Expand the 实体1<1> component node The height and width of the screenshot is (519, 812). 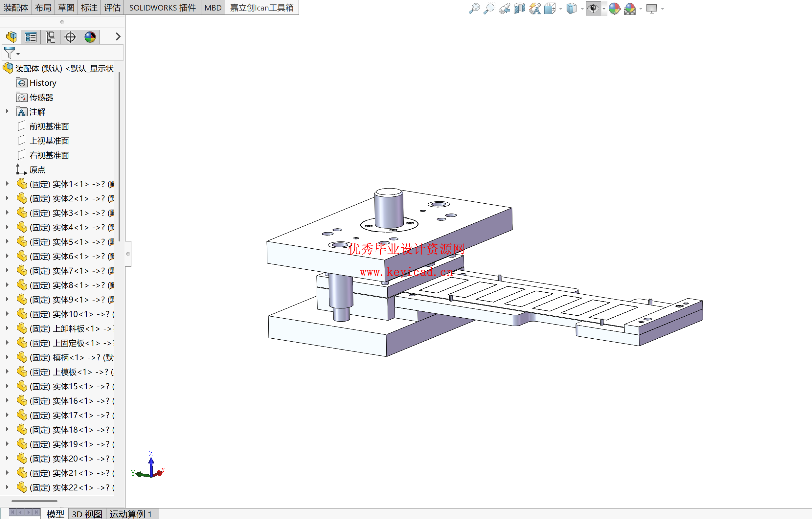coord(7,183)
